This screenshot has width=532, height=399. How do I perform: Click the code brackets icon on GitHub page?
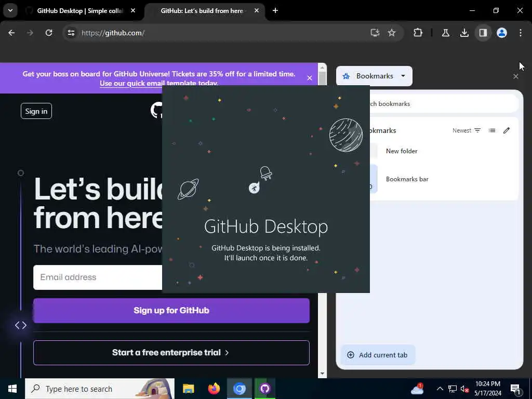21,325
